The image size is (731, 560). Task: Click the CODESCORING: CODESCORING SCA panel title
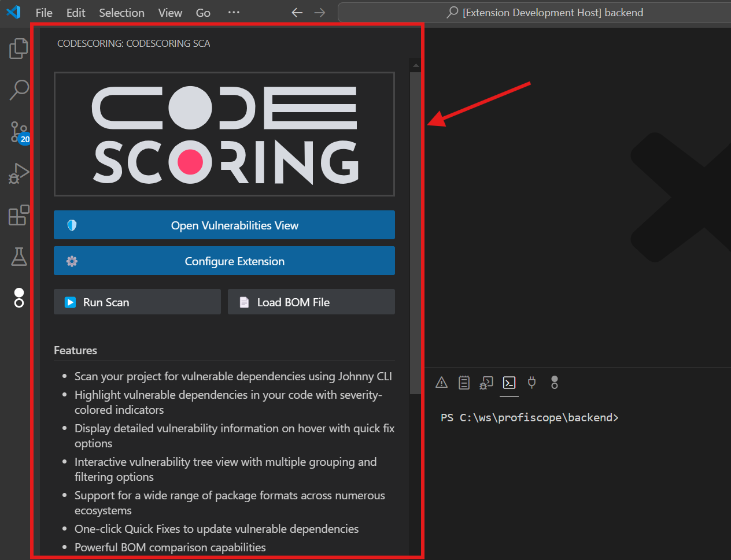[x=134, y=43]
